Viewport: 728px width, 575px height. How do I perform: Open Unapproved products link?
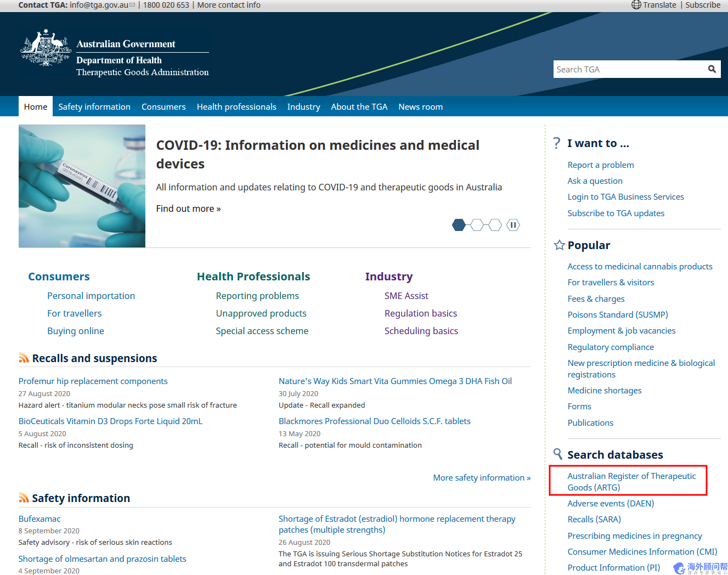click(261, 313)
